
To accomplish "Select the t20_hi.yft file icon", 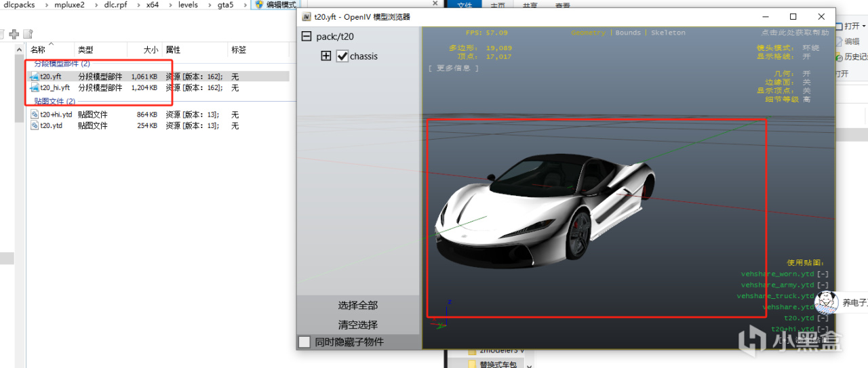I will [x=34, y=88].
